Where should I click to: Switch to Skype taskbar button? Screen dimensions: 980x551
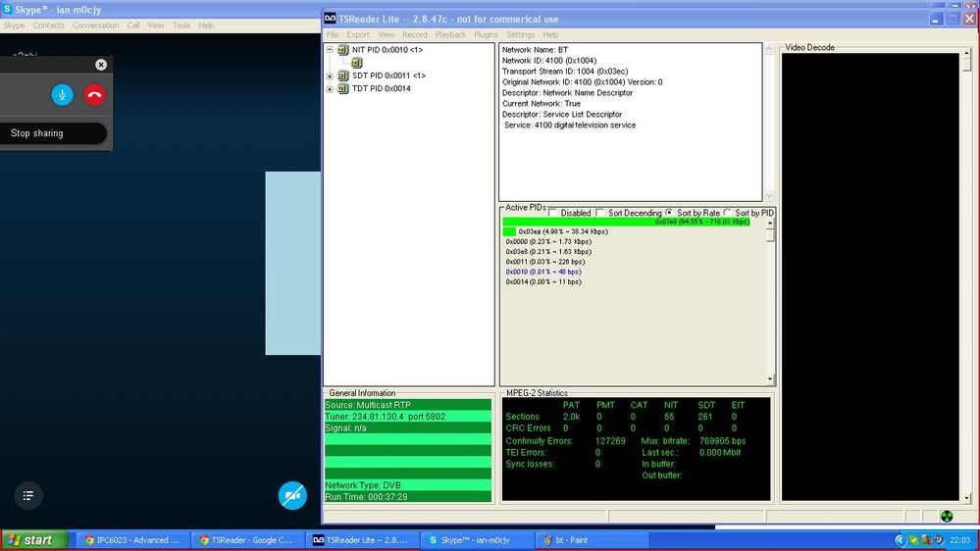pyautogui.click(x=477, y=540)
